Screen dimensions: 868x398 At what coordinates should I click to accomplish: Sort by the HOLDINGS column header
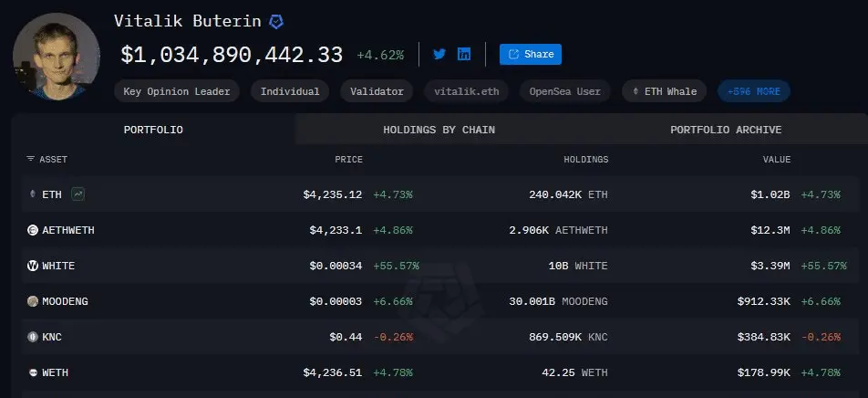[x=585, y=159]
